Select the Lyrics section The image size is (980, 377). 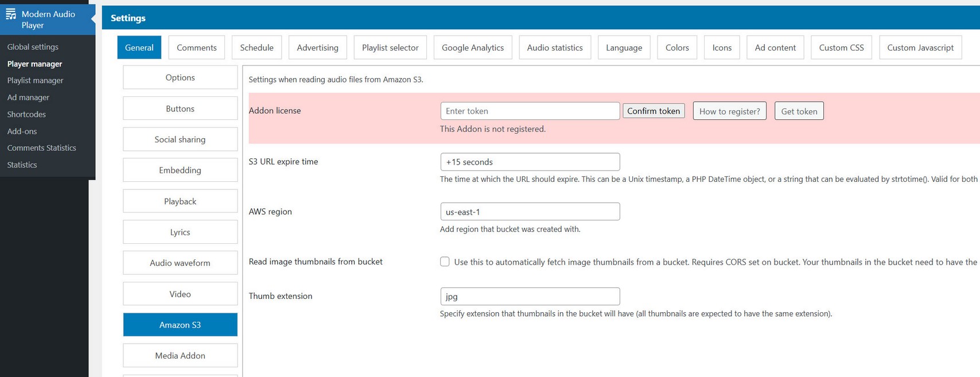pyautogui.click(x=180, y=232)
